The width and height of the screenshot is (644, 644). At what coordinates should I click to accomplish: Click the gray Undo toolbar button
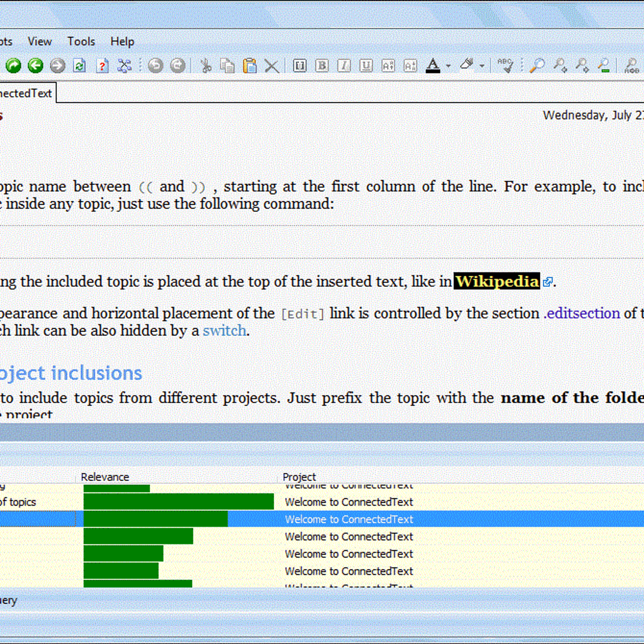[155, 65]
